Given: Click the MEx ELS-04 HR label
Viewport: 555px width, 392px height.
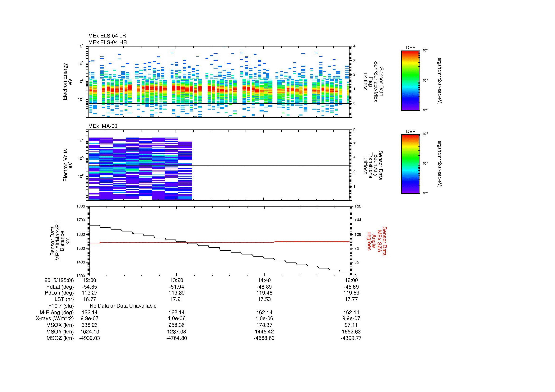Looking at the screenshot, I should tap(107, 42).
